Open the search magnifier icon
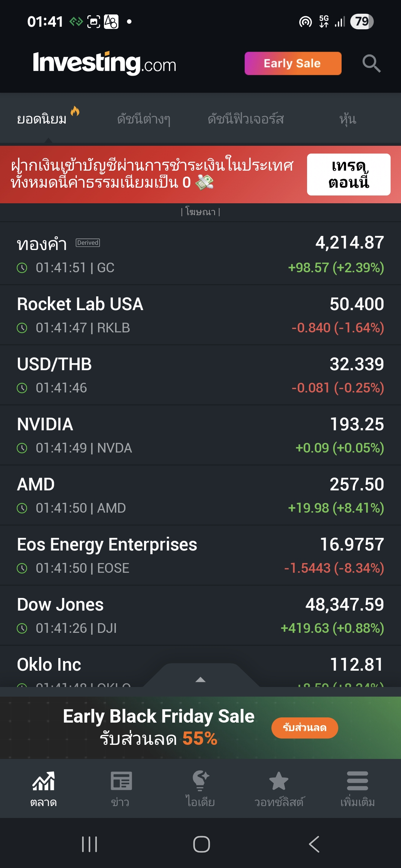This screenshot has height=868, width=401. point(371,63)
